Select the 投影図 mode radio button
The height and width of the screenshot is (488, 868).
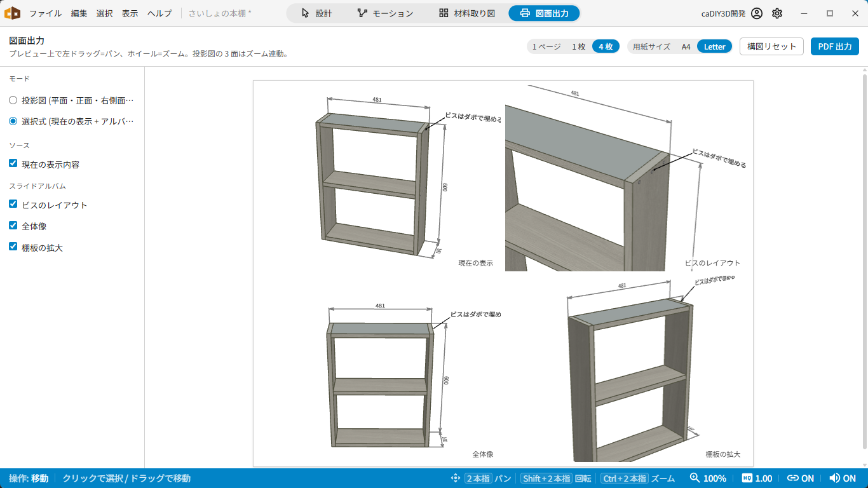(x=13, y=100)
